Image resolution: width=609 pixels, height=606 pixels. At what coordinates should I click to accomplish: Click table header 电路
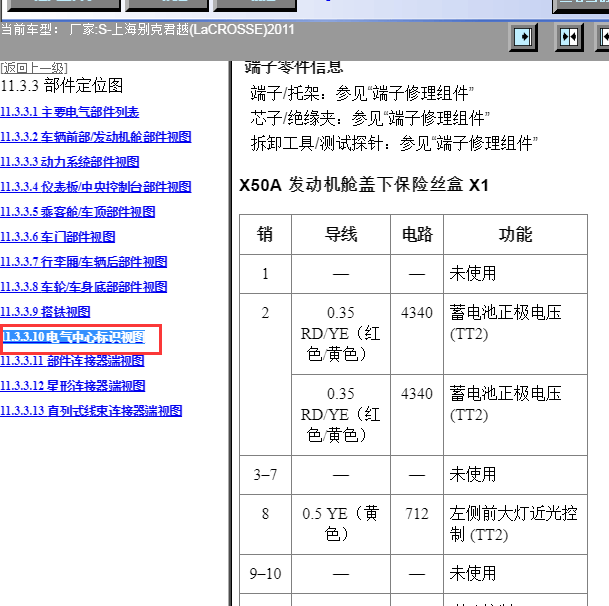tap(417, 234)
